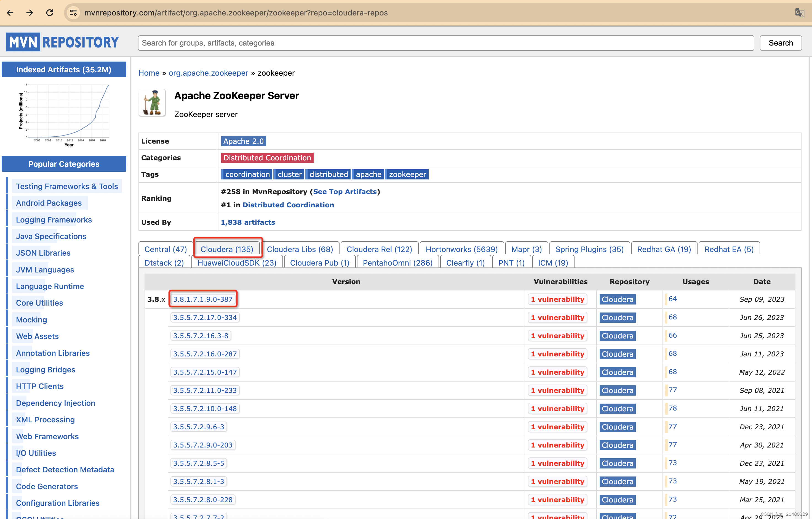812x519 pixels.
Task: Click the apache tag
Action: [x=368, y=174]
